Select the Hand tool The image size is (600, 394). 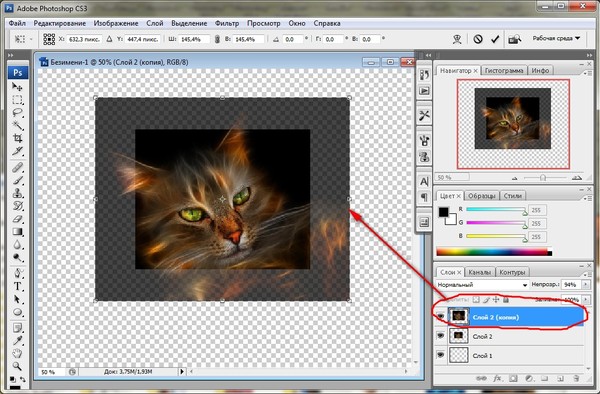(x=17, y=353)
